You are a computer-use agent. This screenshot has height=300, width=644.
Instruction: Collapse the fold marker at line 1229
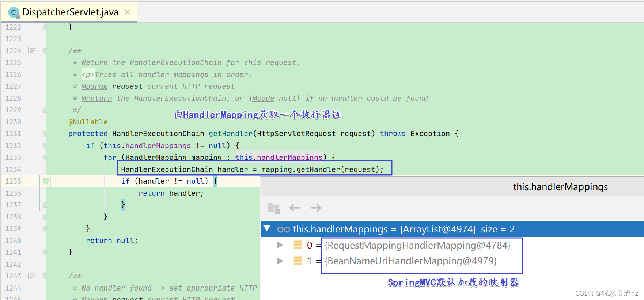(x=46, y=110)
